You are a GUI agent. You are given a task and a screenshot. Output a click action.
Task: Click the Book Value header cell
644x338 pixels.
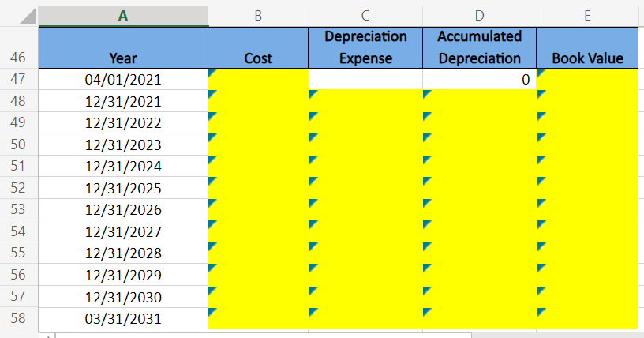point(587,47)
